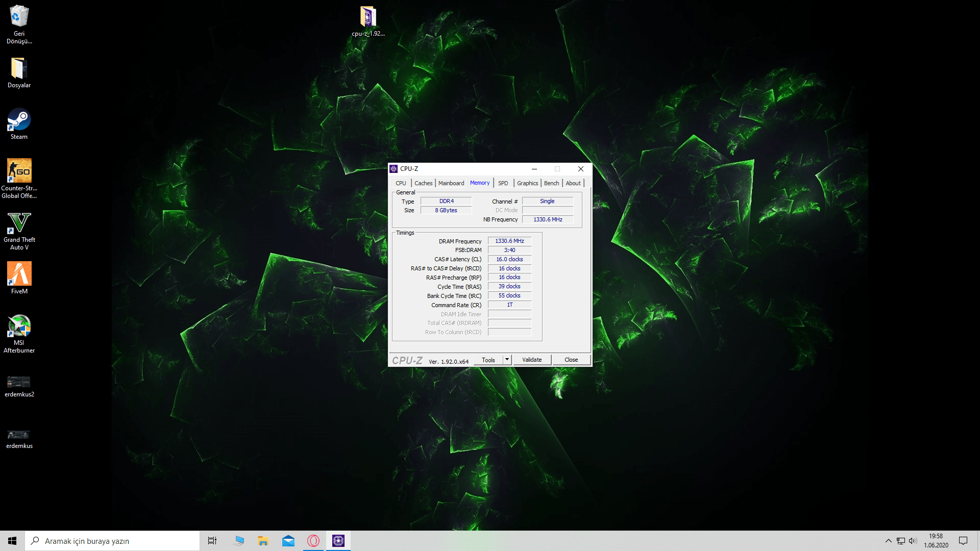Open Opera browser from taskbar
Screen dimensions: 980x551
pos(313,541)
